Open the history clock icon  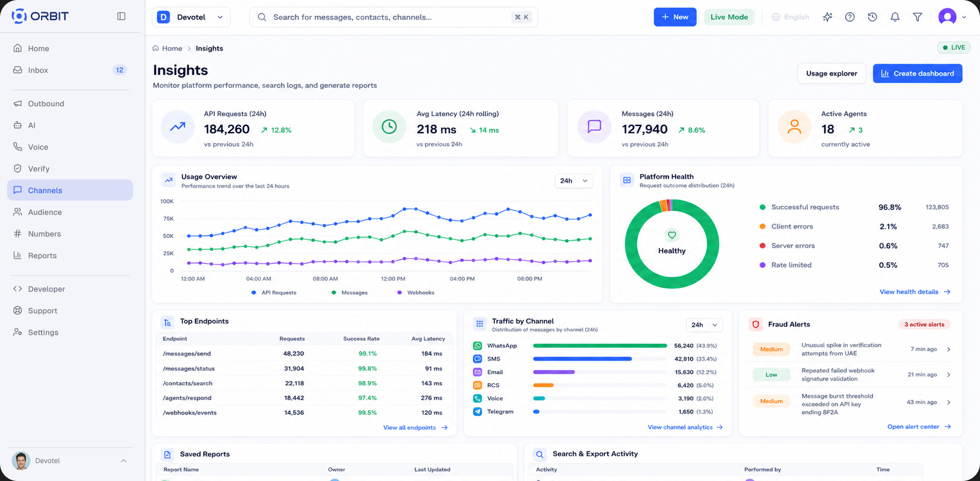click(x=872, y=17)
